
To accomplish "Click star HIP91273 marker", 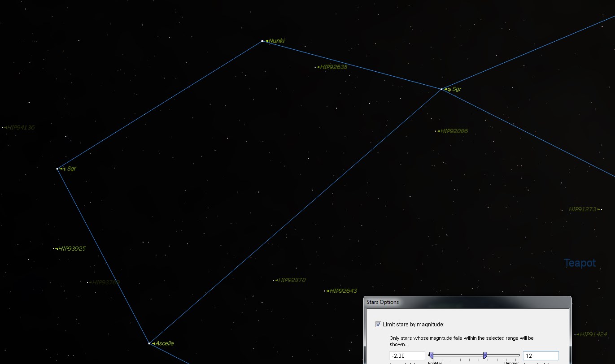I will click(601, 209).
